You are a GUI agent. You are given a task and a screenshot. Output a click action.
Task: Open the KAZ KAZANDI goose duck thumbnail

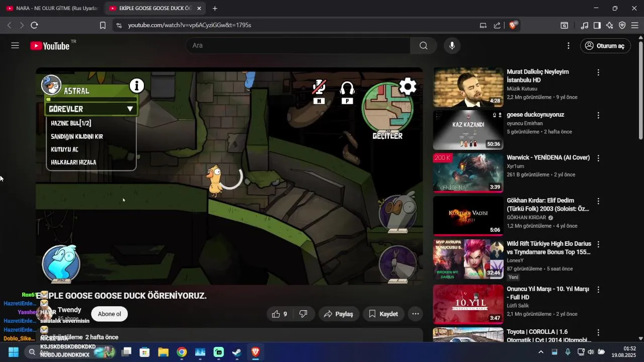pos(468,130)
